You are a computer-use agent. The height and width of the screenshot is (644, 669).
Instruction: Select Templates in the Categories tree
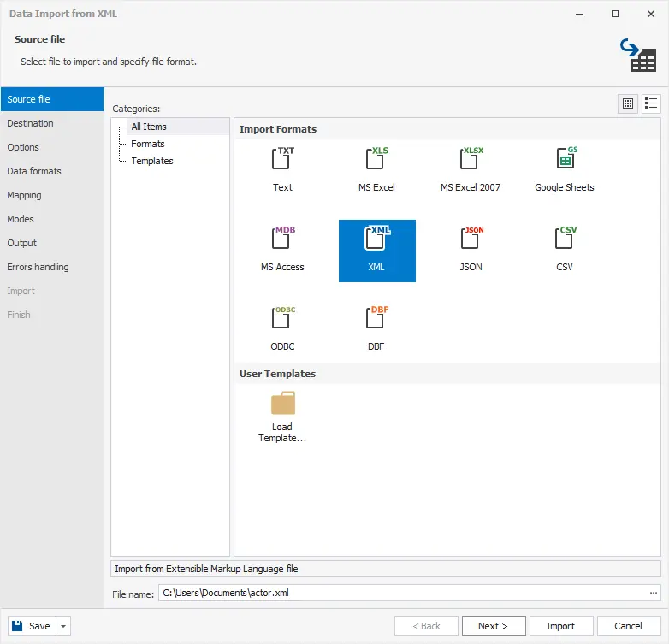click(x=151, y=161)
